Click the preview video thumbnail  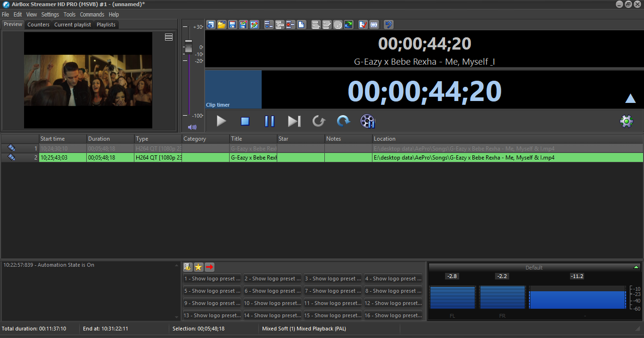click(88, 80)
